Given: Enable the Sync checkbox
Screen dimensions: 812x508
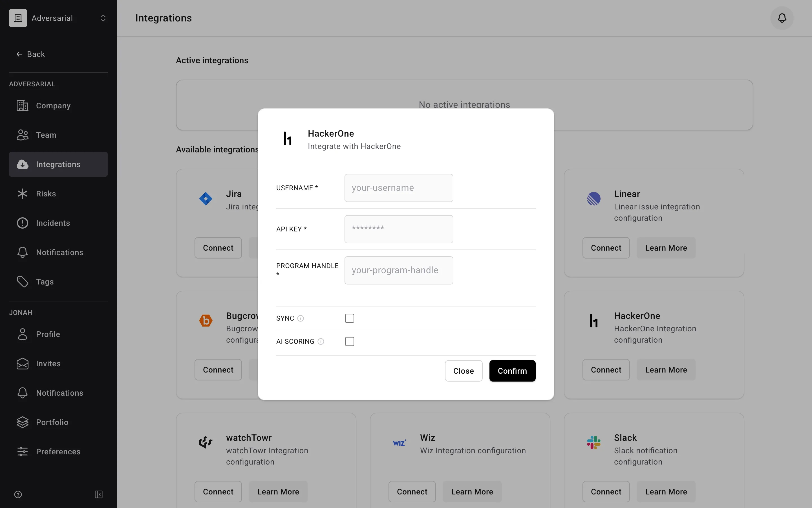Looking at the screenshot, I should (349, 318).
